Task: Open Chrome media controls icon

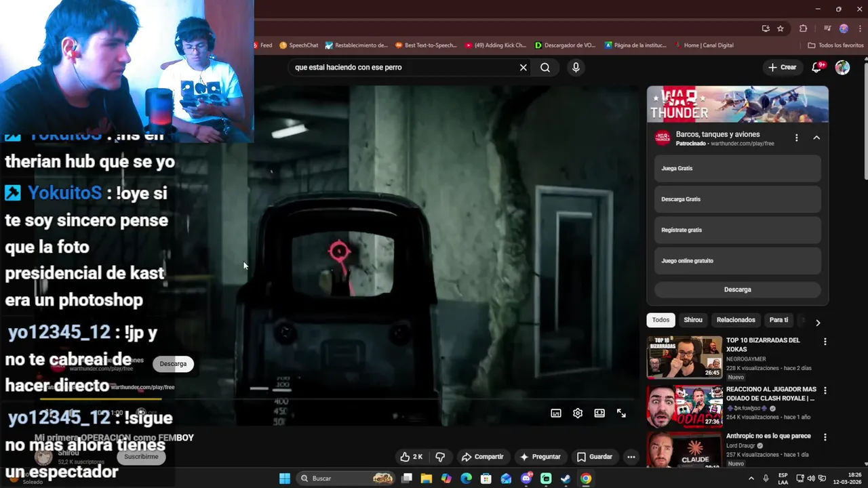Action: coord(827,28)
